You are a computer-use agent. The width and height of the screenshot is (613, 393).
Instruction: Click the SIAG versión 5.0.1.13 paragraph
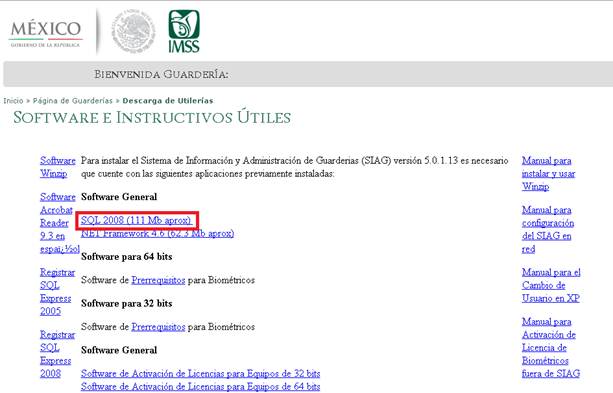point(294,167)
